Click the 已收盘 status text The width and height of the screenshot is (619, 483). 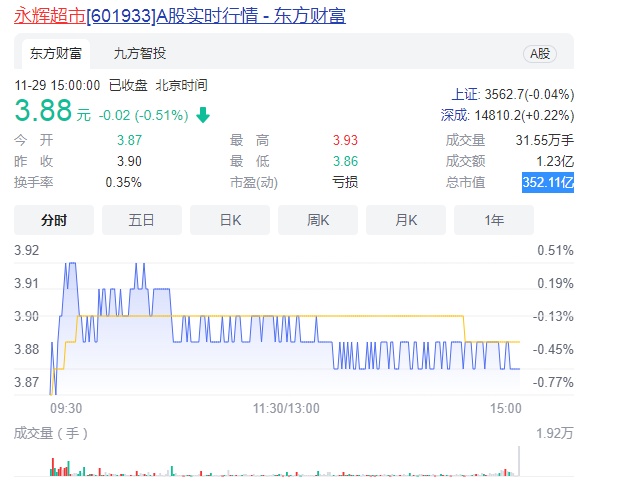[128, 85]
